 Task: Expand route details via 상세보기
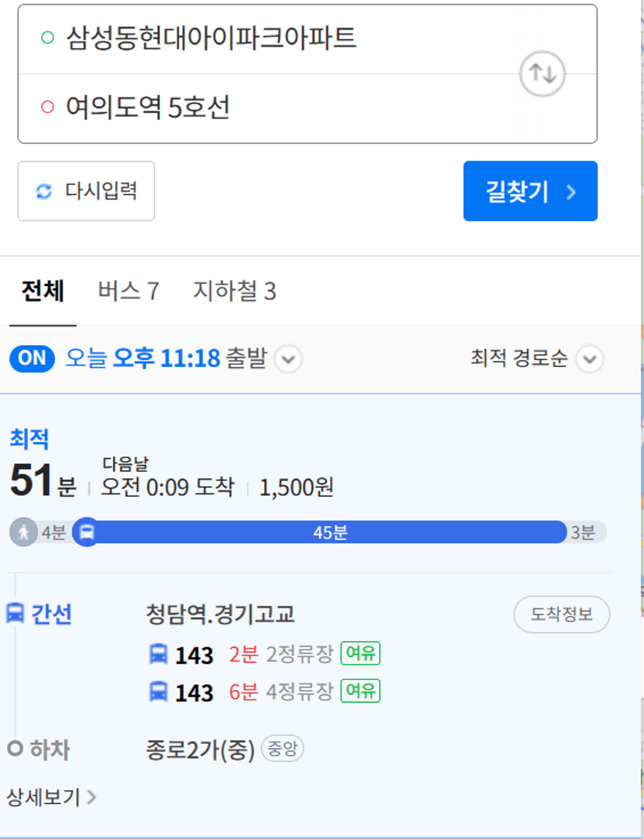pos(51,797)
